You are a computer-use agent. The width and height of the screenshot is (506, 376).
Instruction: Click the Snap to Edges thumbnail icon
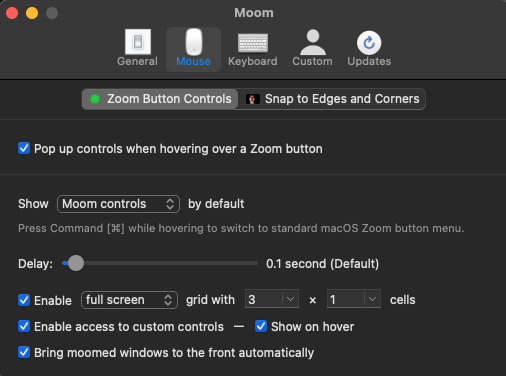[x=252, y=99]
